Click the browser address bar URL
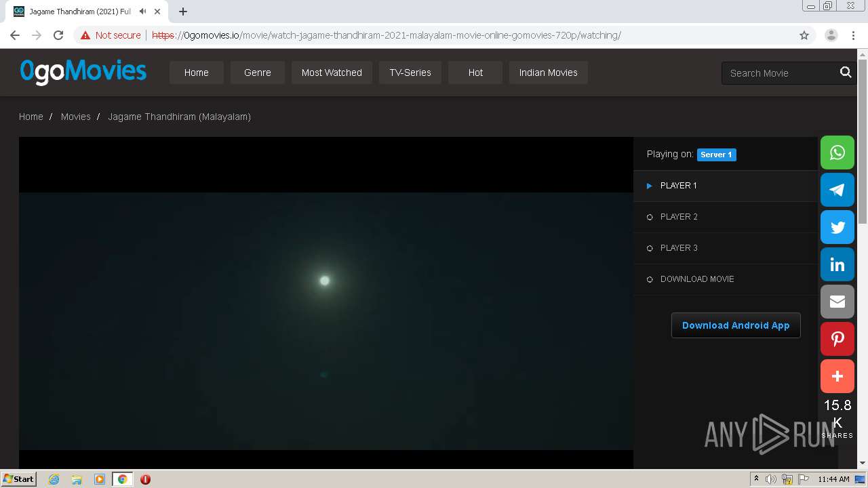The image size is (868, 488). pos(387,35)
